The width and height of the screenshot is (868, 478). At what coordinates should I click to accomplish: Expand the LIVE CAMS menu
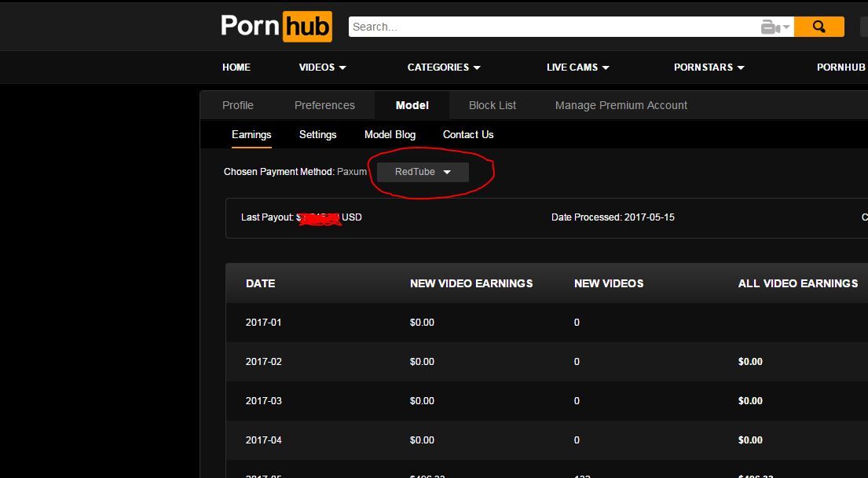pyautogui.click(x=577, y=68)
